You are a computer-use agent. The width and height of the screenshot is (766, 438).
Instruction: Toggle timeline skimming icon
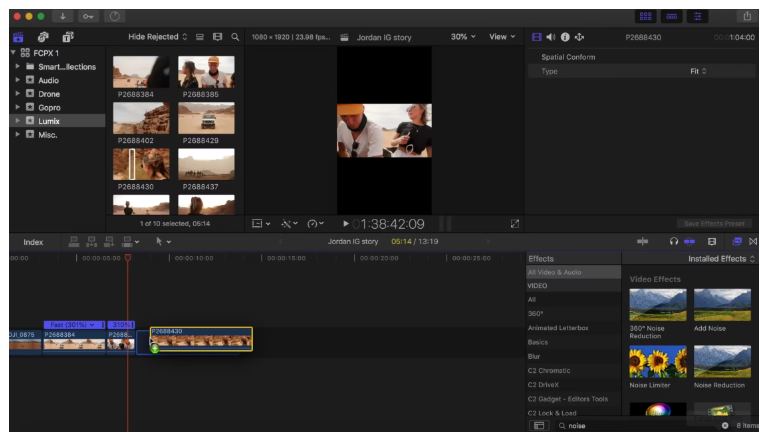(x=642, y=241)
